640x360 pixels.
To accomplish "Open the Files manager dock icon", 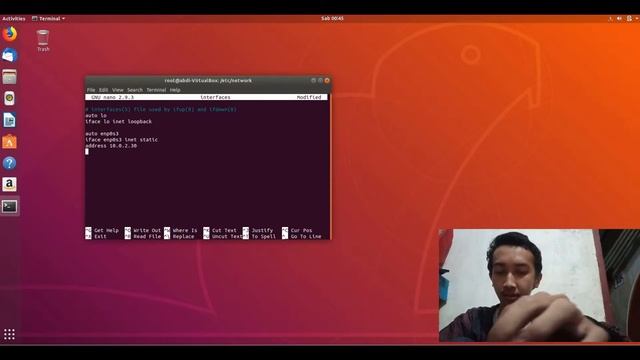I will (9, 77).
